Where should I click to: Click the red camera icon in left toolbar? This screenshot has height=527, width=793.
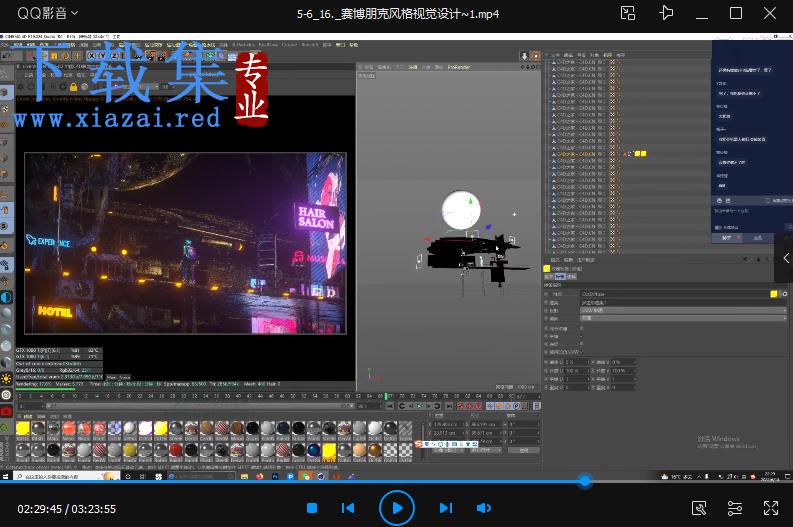coord(6,411)
